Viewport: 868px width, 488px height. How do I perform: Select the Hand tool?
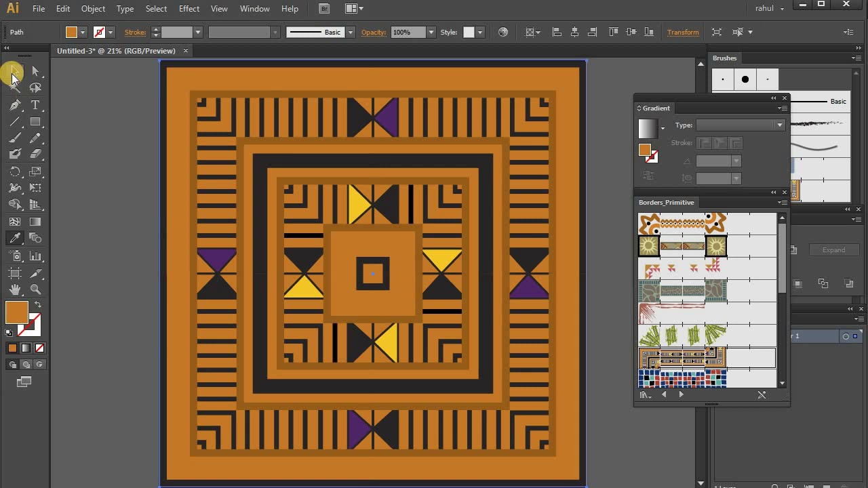pyautogui.click(x=15, y=289)
